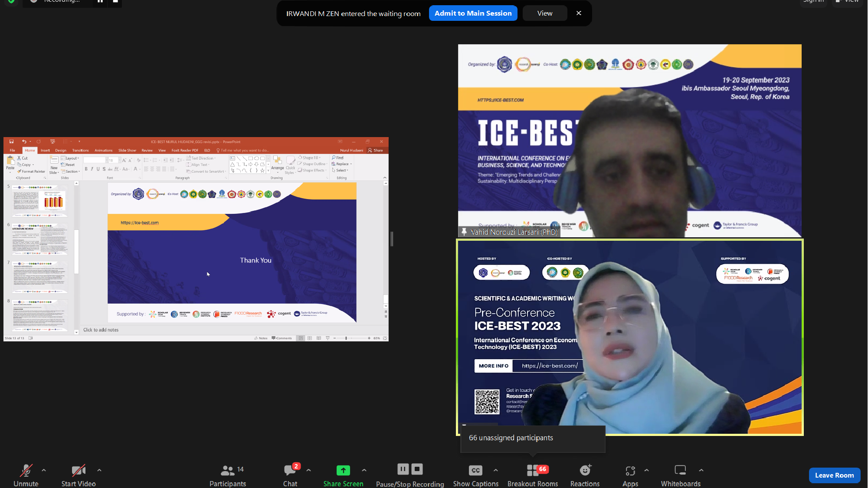Select slide 5 thumbnail in PowerPoint
The width and height of the screenshot is (868, 488).
coord(40,201)
